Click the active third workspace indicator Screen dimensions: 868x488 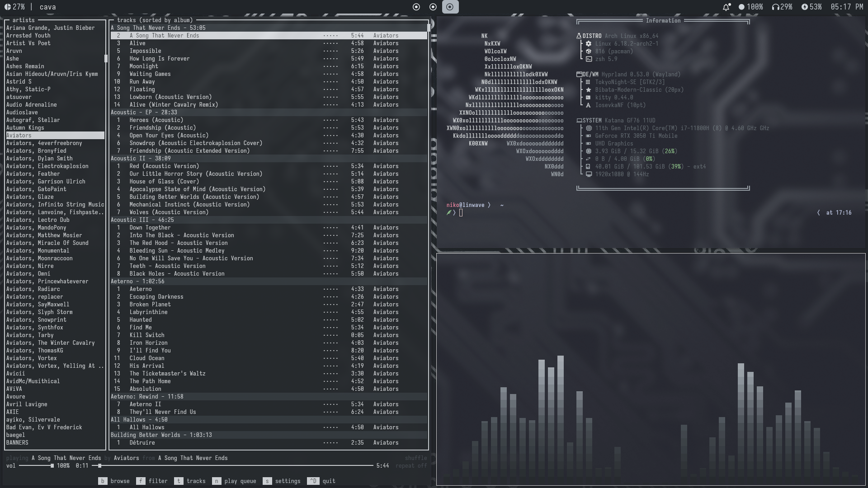(450, 7)
